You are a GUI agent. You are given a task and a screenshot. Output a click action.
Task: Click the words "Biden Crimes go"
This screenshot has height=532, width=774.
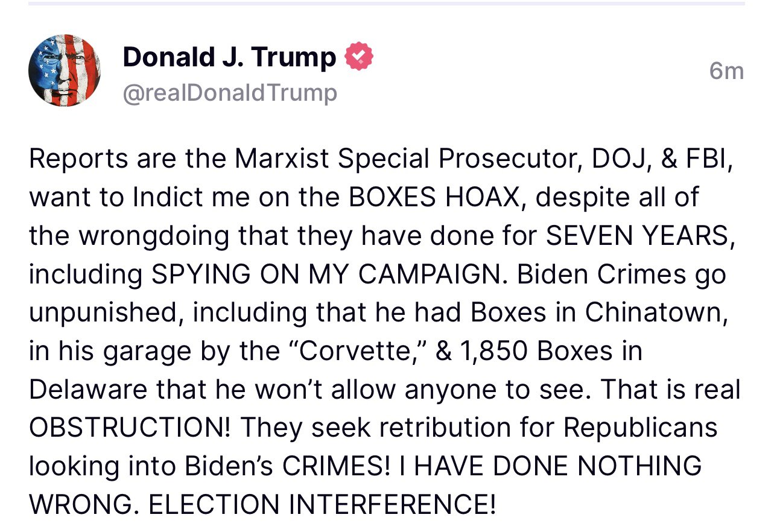click(621, 274)
